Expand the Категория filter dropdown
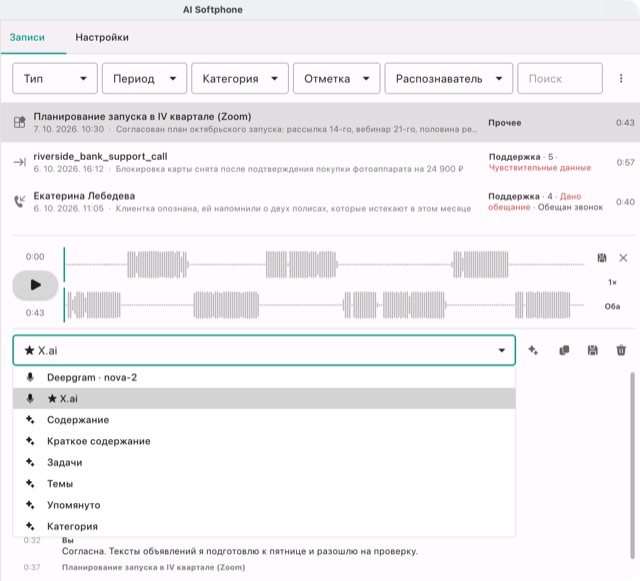 click(240, 78)
